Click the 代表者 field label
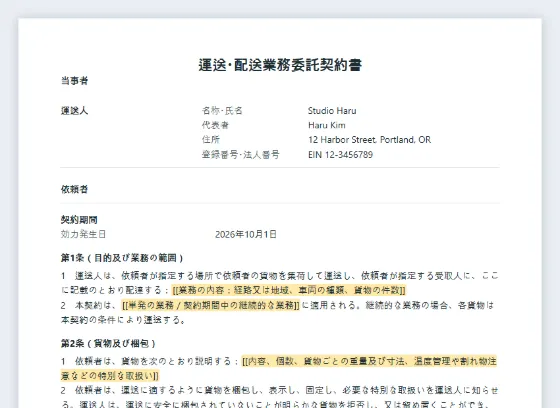 click(x=215, y=125)
